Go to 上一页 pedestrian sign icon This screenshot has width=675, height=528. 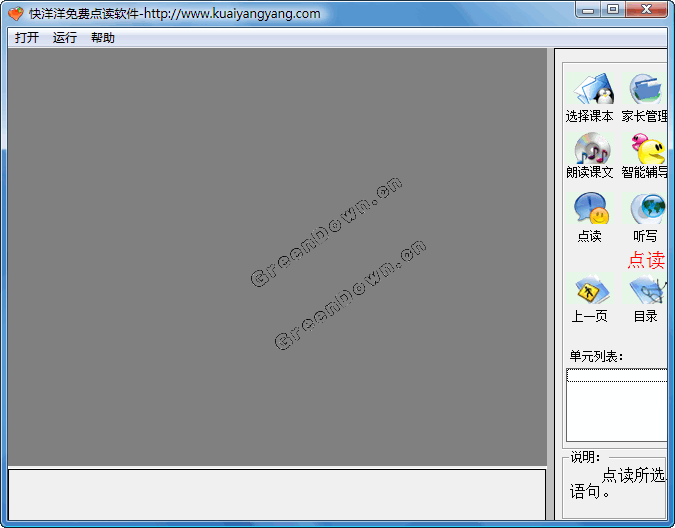tap(592, 289)
